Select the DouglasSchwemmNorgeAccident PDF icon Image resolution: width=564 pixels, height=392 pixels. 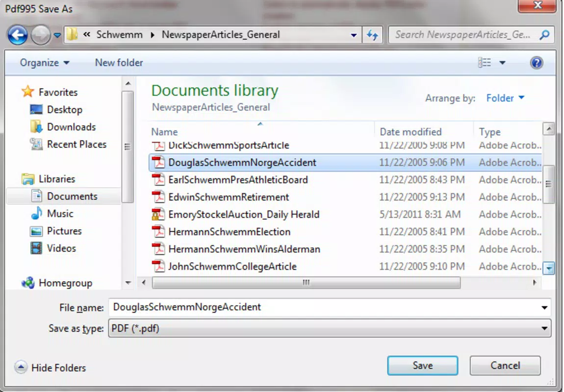[x=158, y=162]
